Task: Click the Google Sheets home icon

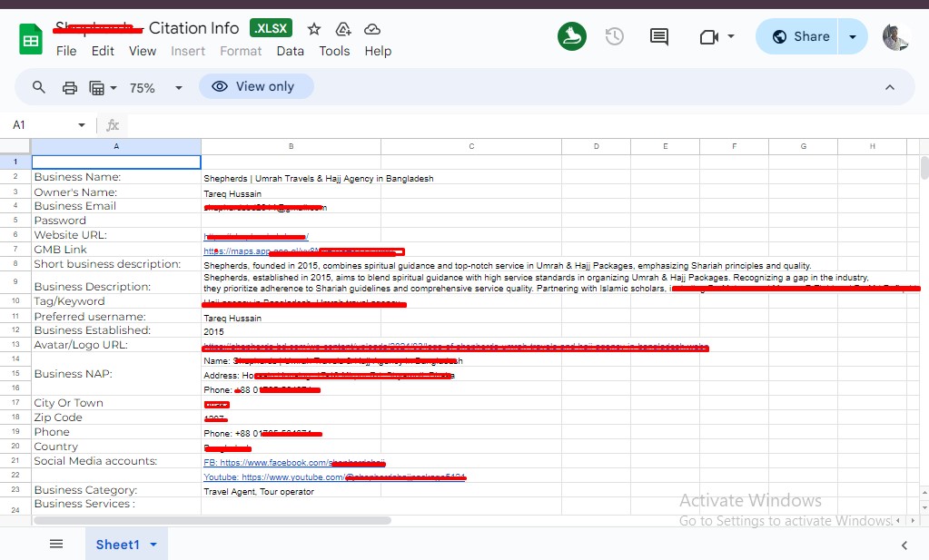Action: pyautogui.click(x=31, y=39)
